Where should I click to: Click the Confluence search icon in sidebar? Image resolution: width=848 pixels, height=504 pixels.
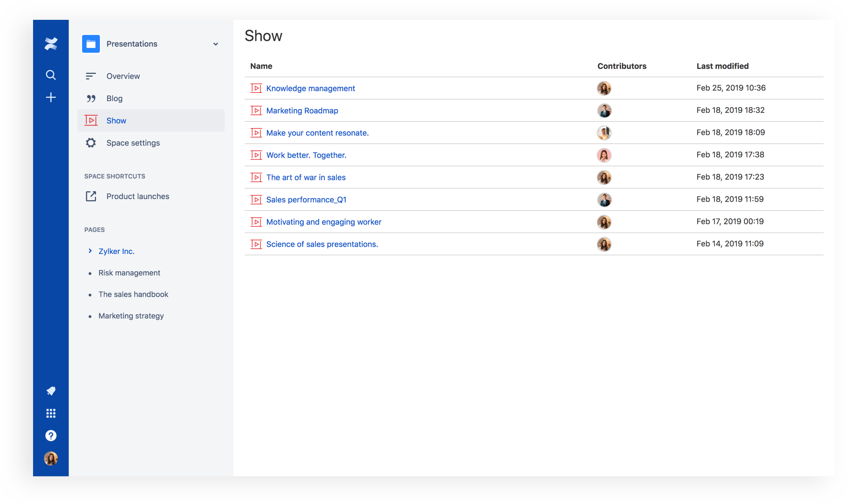50,74
